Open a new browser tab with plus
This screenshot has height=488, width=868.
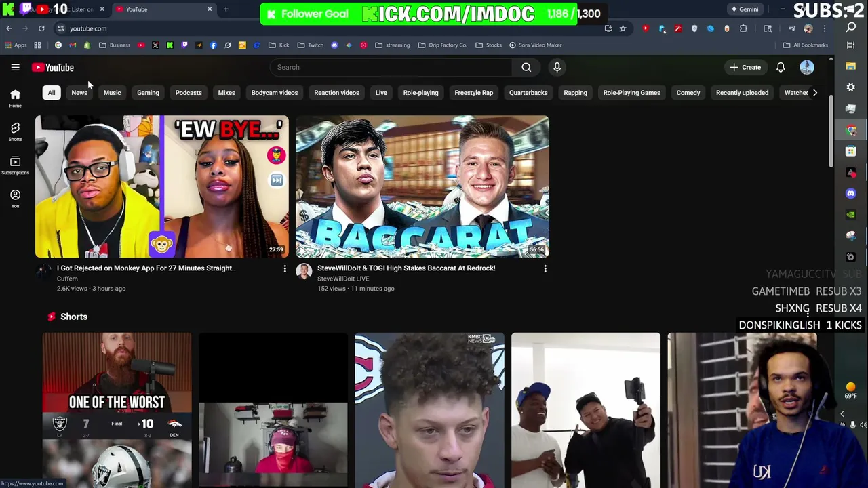[x=226, y=9]
